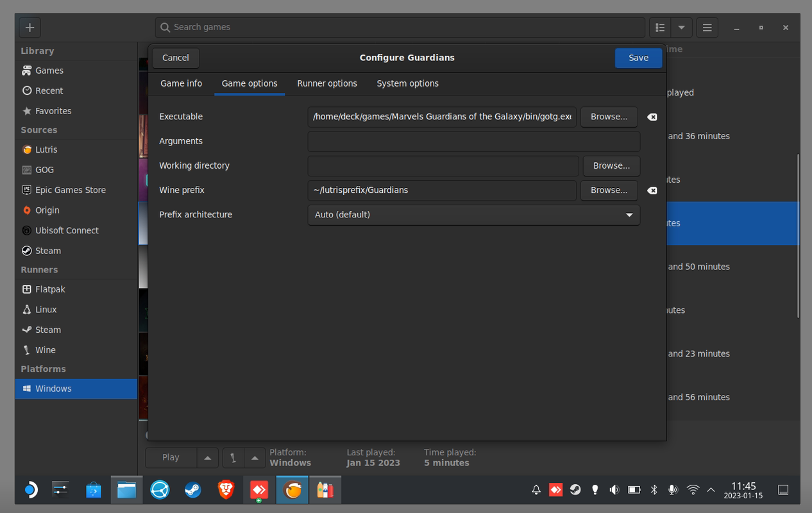Click the show desktop tray button
This screenshot has width=812, height=513.
click(x=783, y=490)
